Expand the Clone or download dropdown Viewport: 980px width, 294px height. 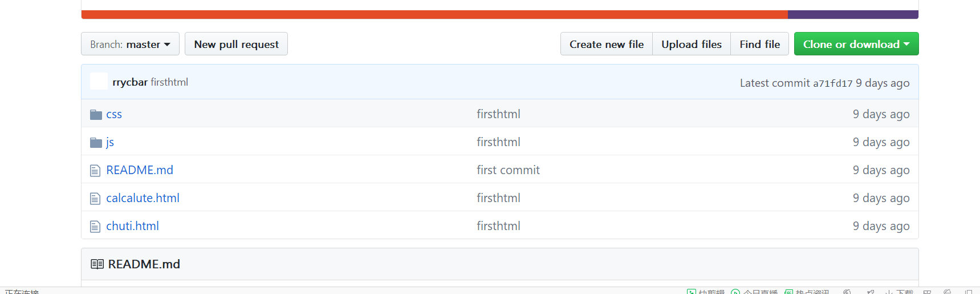point(856,44)
